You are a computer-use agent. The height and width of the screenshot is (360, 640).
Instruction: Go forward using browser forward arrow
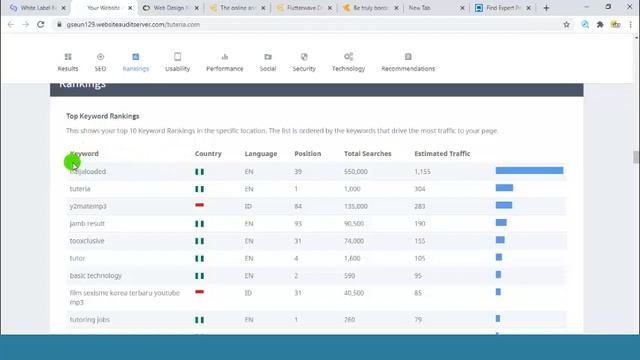(x=25, y=24)
